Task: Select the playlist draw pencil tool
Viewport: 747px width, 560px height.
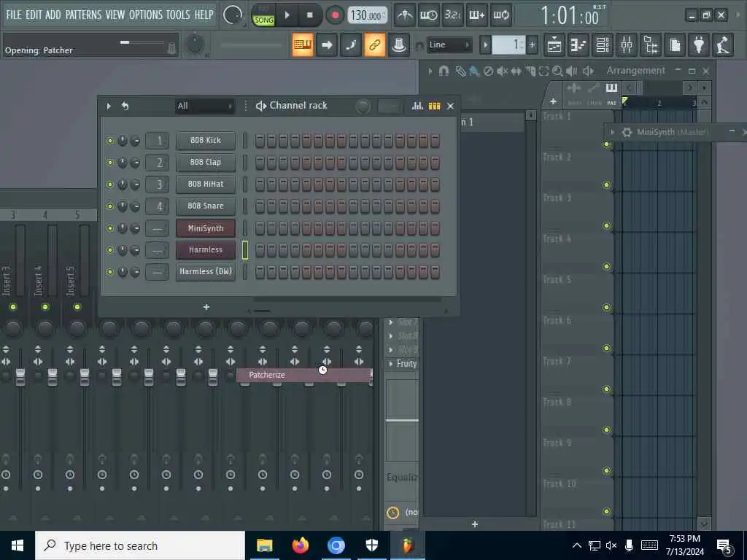Action: click(460, 71)
